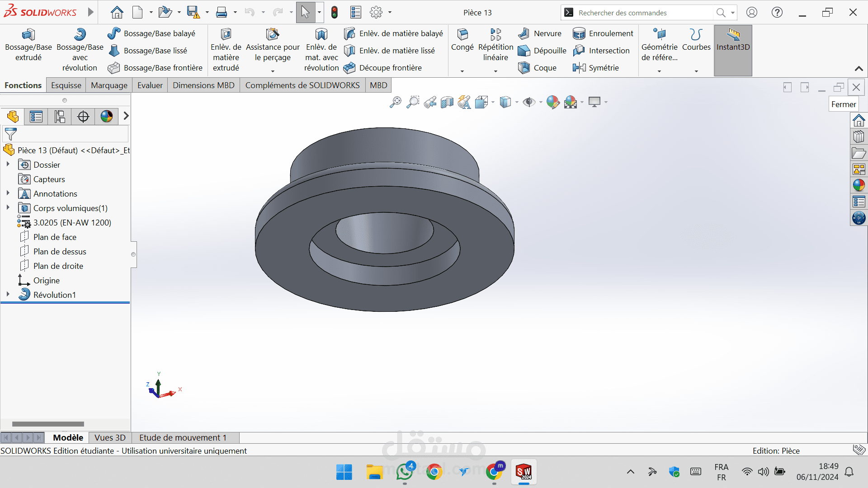This screenshot has width=868, height=488.
Task: Click the Zoom to fit magnifier icon
Action: [395, 102]
